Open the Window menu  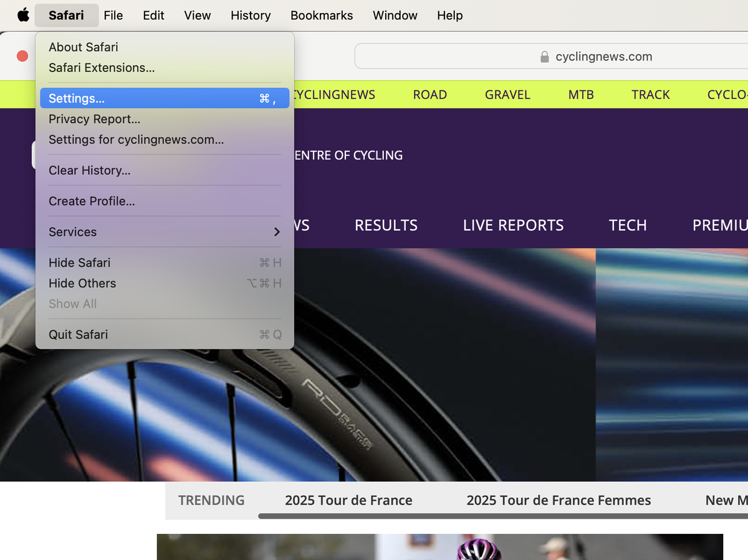point(395,15)
